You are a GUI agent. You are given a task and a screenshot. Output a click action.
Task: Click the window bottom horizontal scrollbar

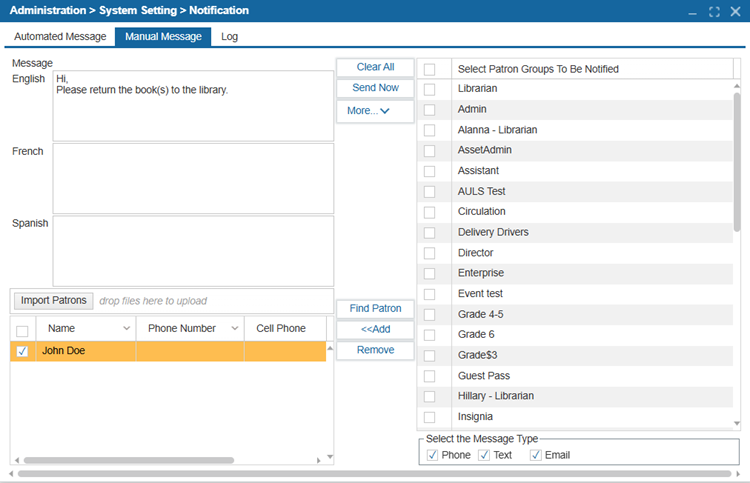tap(375, 474)
